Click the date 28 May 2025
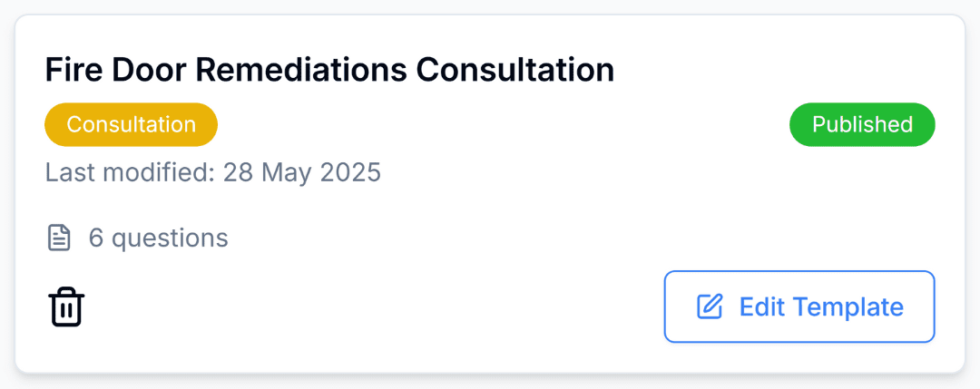Viewport: 980px width, 389px height. (298, 171)
